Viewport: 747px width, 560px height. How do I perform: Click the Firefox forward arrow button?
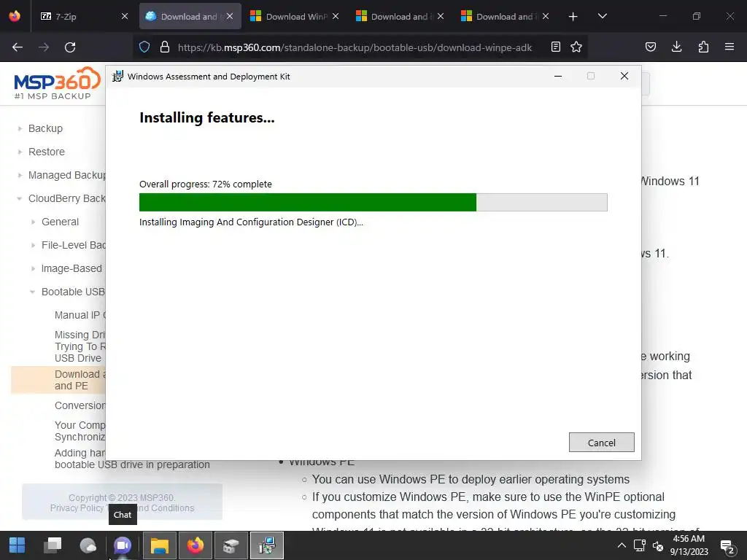[x=44, y=47]
